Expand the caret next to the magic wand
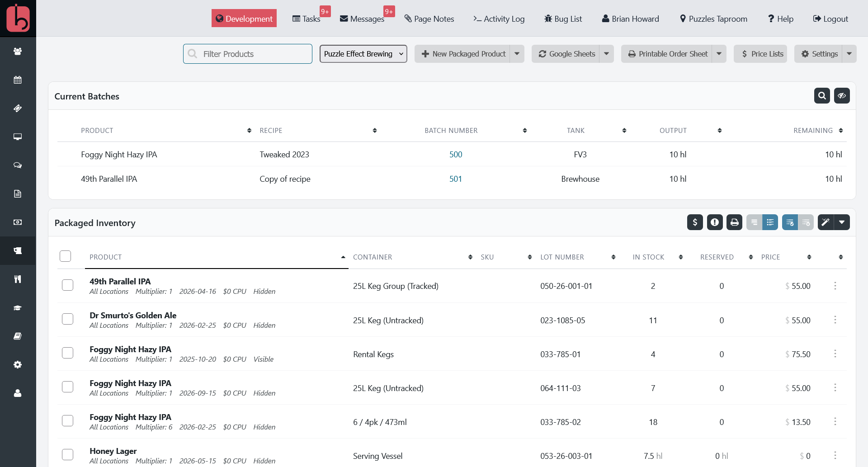 (x=842, y=222)
